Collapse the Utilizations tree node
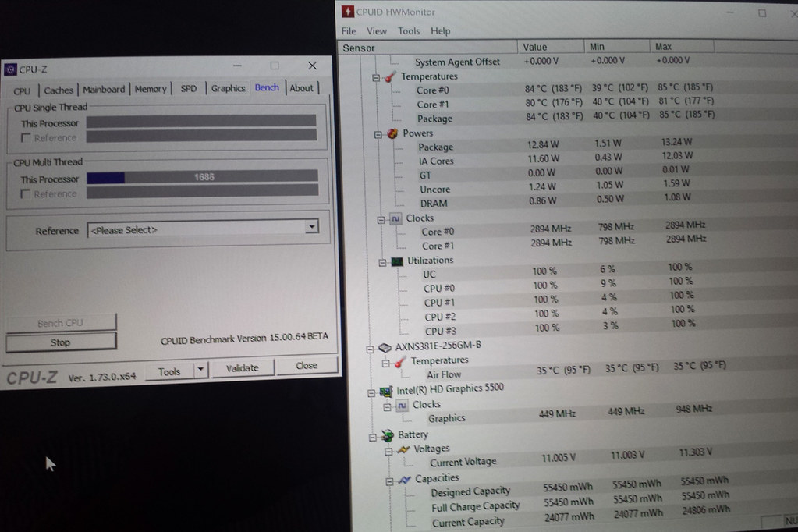798x532 pixels. [382, 263]
